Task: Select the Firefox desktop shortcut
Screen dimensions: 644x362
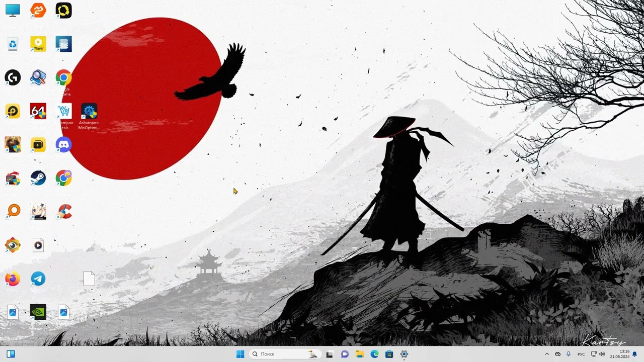Action: (x=13, y=279)
